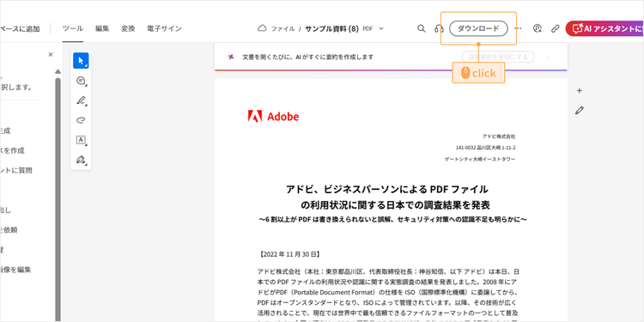644x322 pixels.
Task: Click the banner text 文書を開くたびに
Action: click(307, 57)
